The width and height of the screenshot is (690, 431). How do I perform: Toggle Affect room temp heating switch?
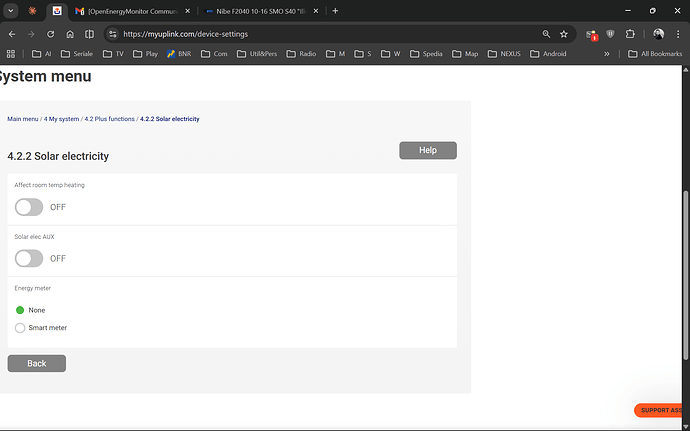[x=29, y=207]
